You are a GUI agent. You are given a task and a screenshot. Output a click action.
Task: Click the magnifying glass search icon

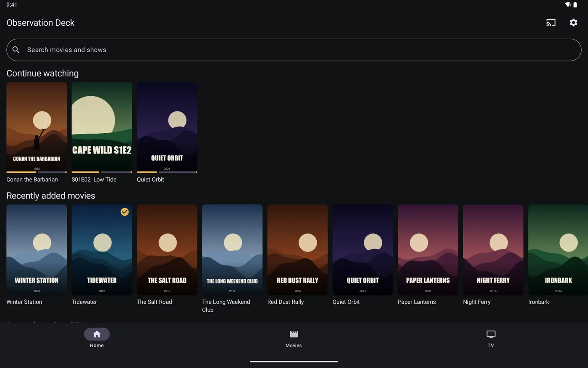click(16, 50)
